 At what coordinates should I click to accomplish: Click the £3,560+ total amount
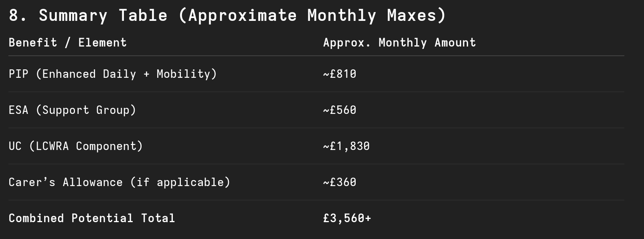click(347, 218)
